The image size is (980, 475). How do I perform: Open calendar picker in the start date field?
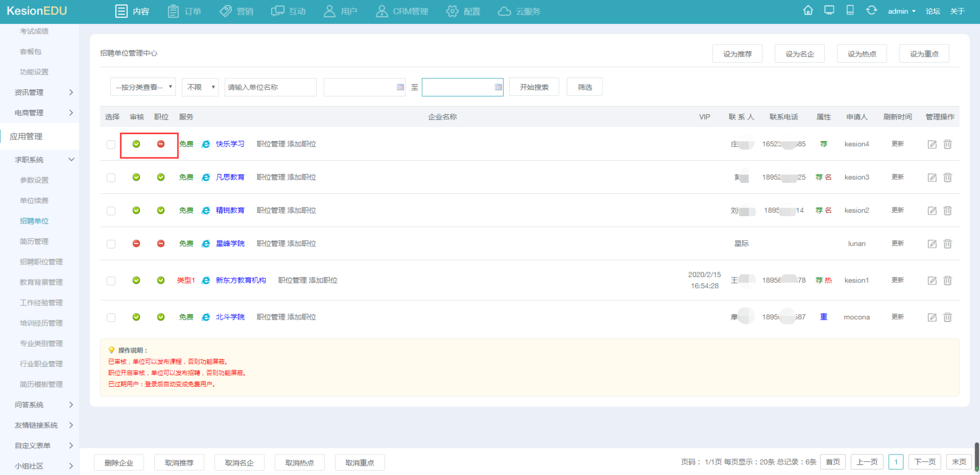(x=400, y=88)
